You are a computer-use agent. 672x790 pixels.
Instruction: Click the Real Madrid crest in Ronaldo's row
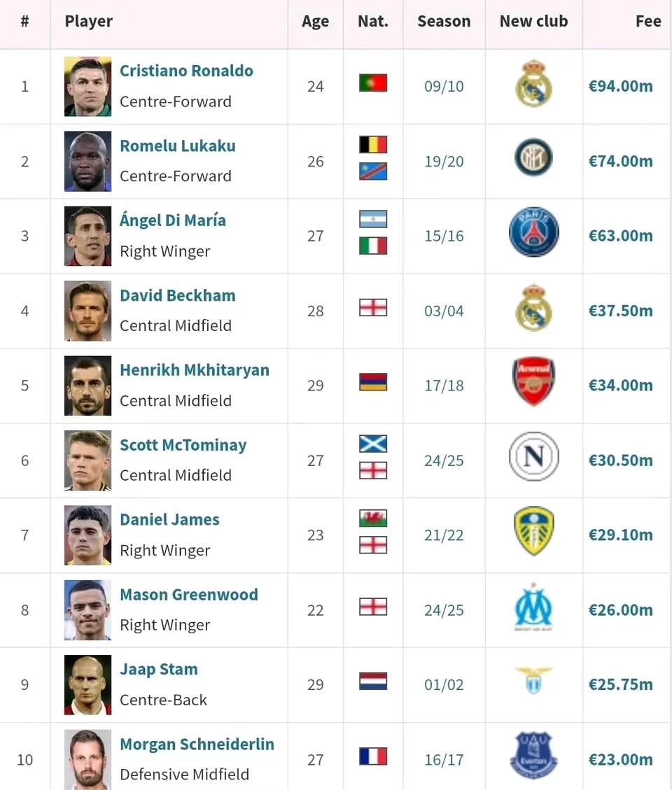533,84
